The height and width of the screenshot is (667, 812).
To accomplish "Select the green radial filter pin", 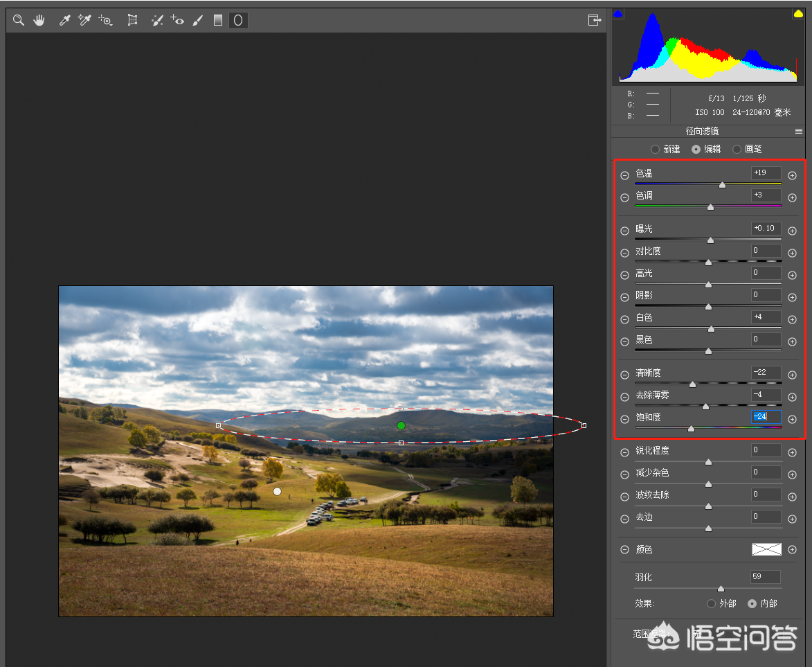I will pos(401,425).
